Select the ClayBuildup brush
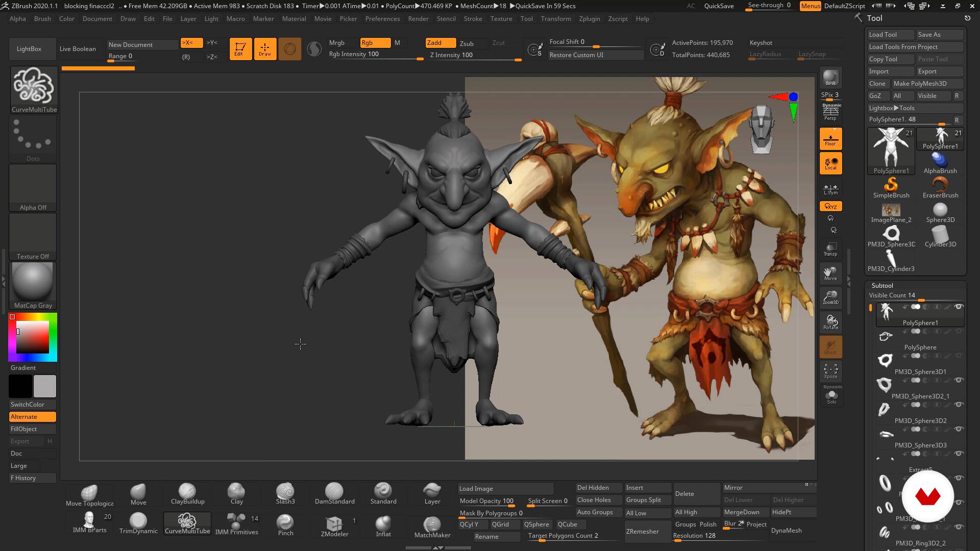 [x=187, y=494]
